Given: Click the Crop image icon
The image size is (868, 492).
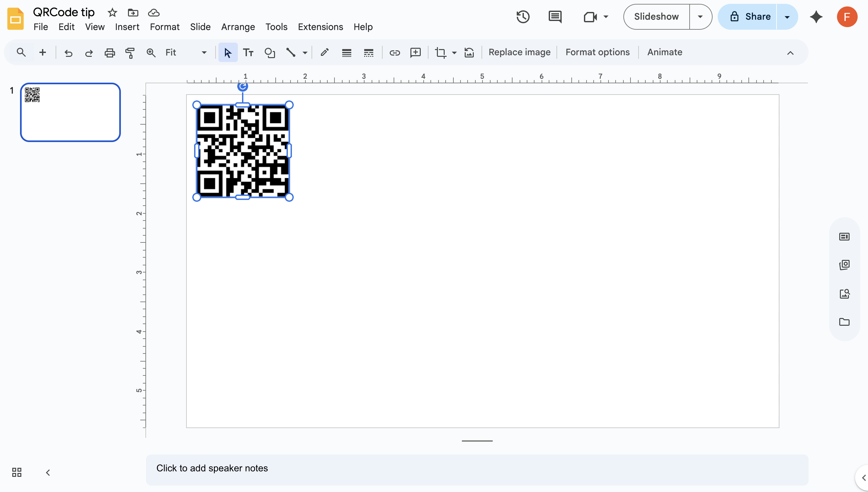Looking at the screenshot, I should pos(440,52).
